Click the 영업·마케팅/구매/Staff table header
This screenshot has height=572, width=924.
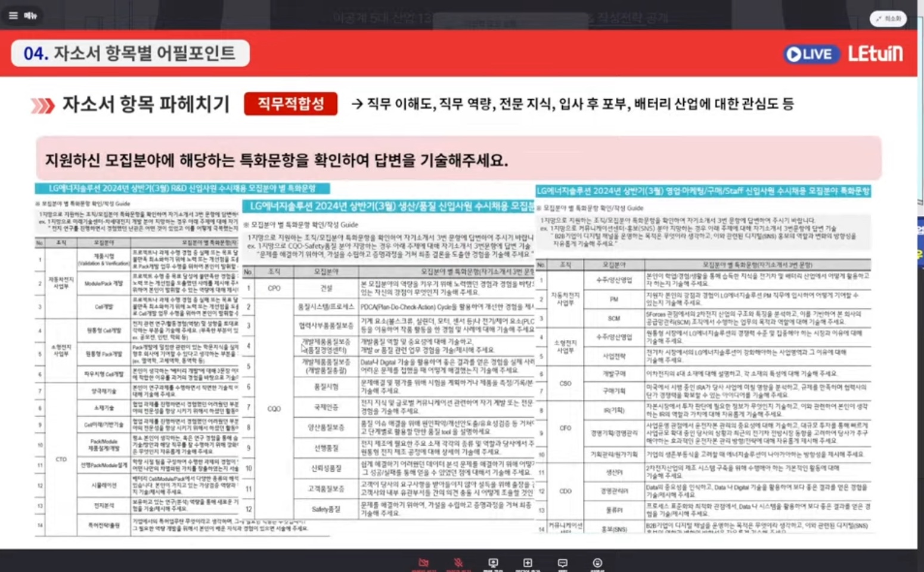tap(703, 191)
